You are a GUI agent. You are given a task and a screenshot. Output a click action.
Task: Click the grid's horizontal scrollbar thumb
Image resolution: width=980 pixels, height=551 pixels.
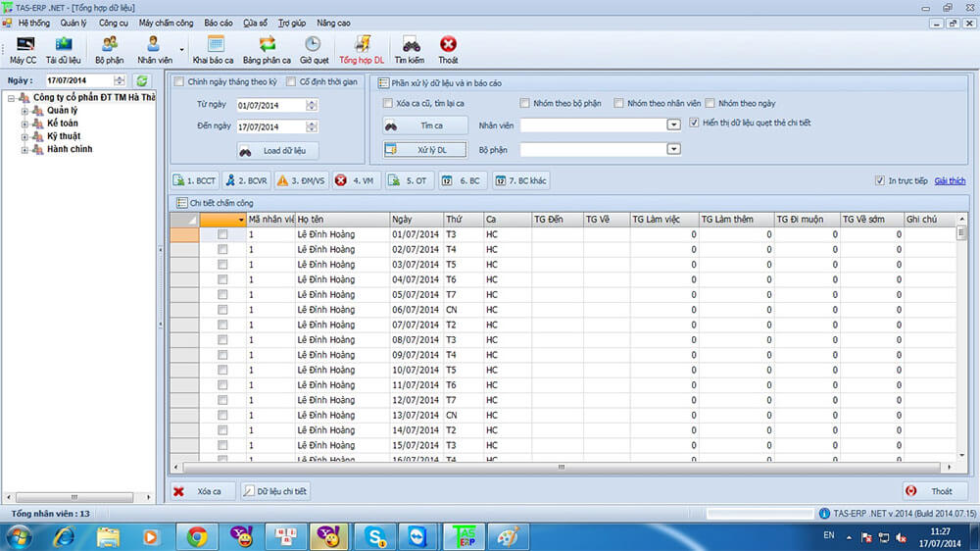click(562, 468)
